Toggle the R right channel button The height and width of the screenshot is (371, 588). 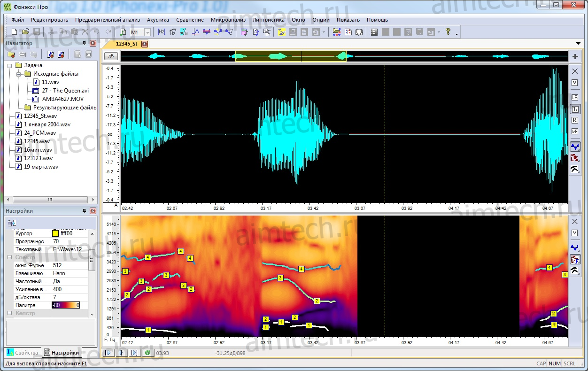coord(575,120)
